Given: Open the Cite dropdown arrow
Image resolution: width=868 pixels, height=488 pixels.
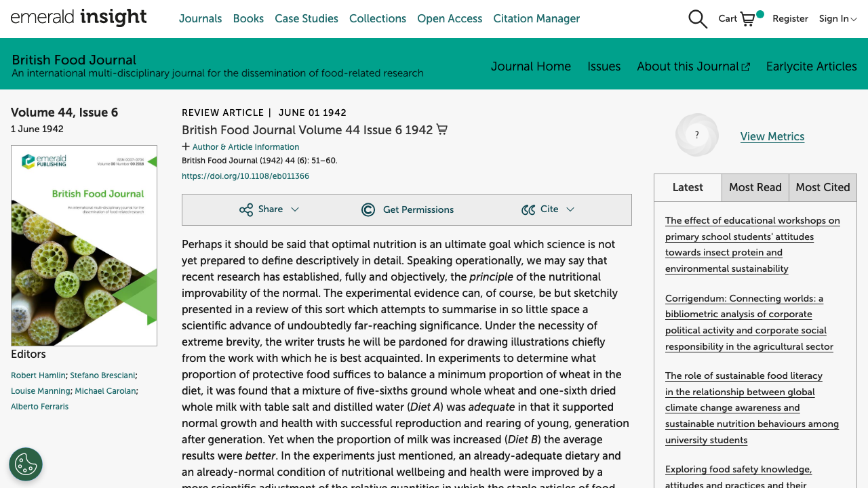Looking at the screenshot, I should tap(570, 209).
